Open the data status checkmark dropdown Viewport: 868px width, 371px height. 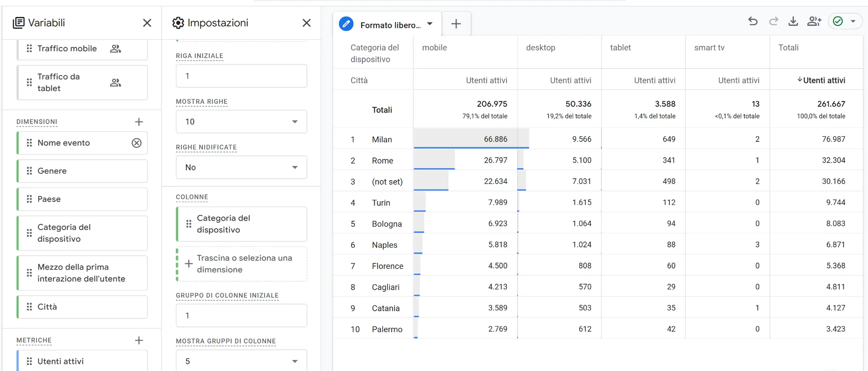click(x=853, y=21)
